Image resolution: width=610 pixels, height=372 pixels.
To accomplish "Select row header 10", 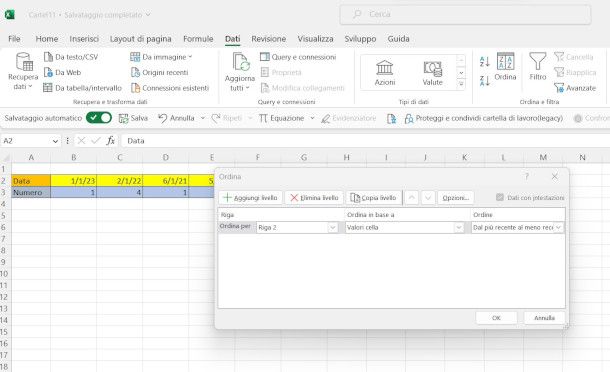I will tap(5, 274).
